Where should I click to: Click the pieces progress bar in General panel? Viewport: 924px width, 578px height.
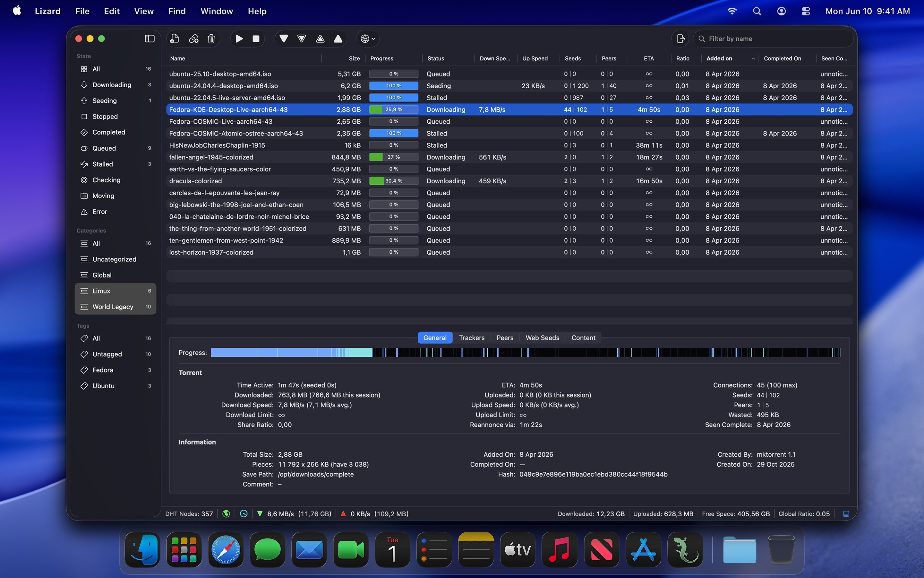(526, 353)
